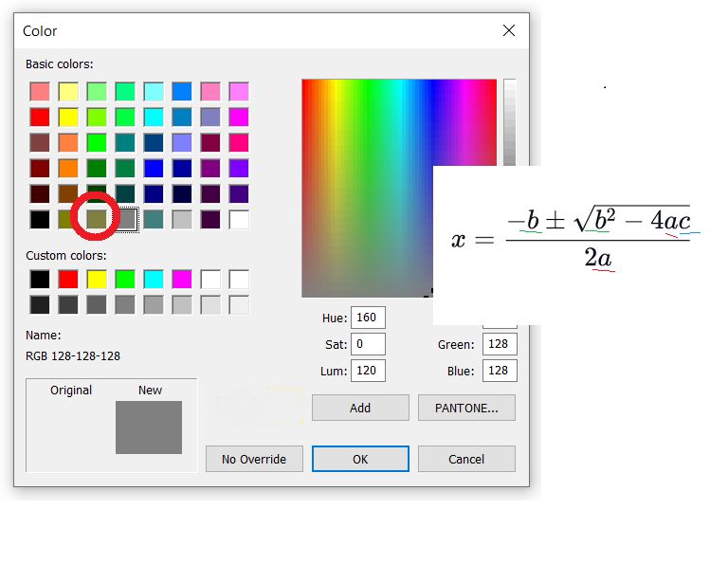This screenshot has width=728, height=582.
Task: Choose the chartreuse basic color swatch
Action: (97, 117)
